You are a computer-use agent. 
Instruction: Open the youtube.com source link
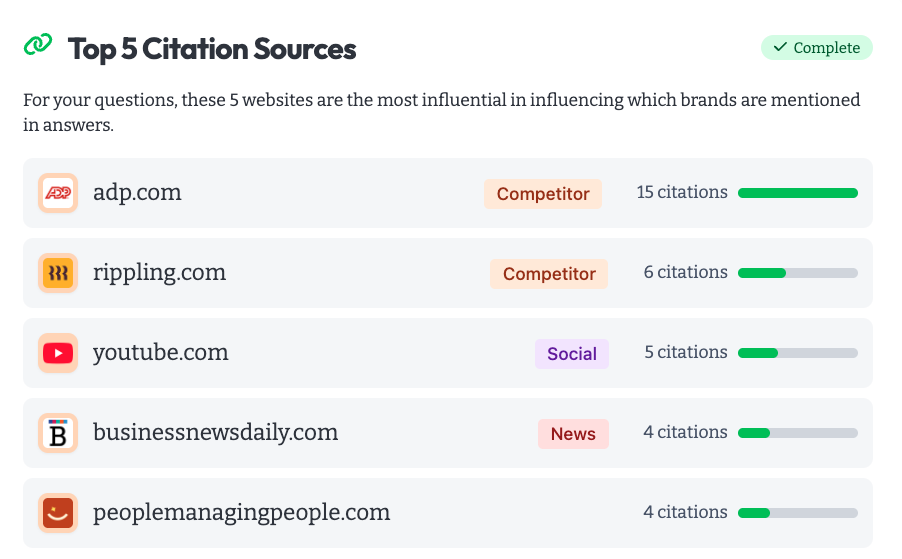(160, 353)
